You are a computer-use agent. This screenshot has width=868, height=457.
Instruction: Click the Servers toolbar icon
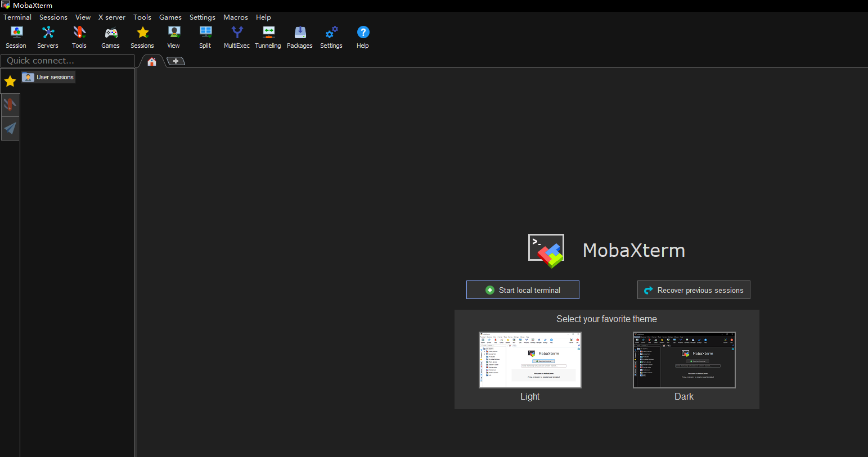pyautogui.click(x=48, y=38)
